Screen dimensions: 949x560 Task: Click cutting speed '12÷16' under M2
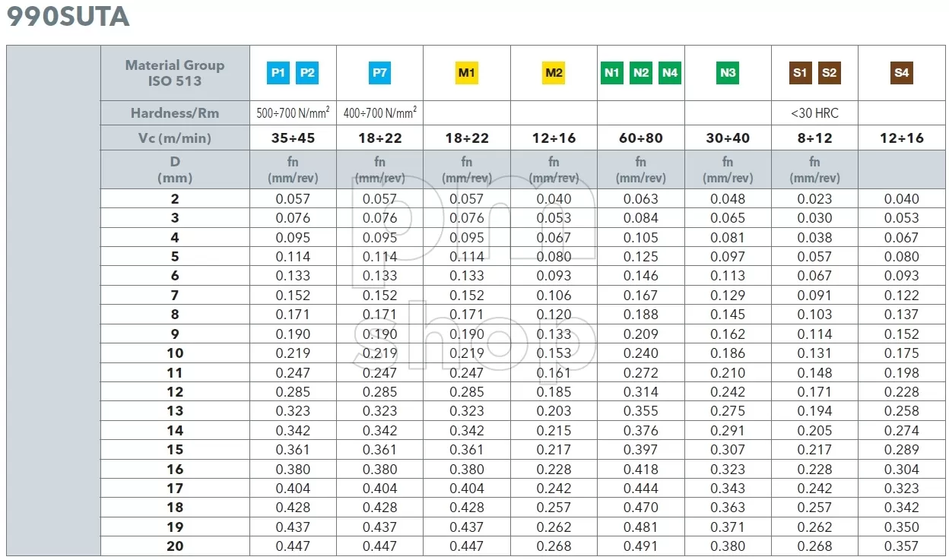554,138
